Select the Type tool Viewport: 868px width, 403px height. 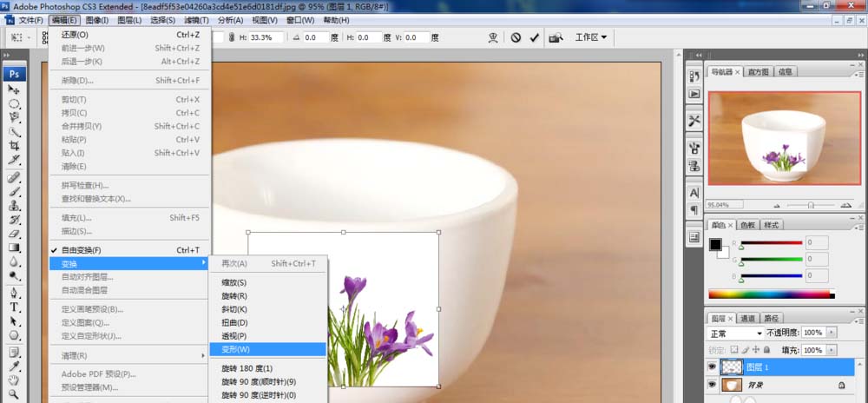[14, 307]
